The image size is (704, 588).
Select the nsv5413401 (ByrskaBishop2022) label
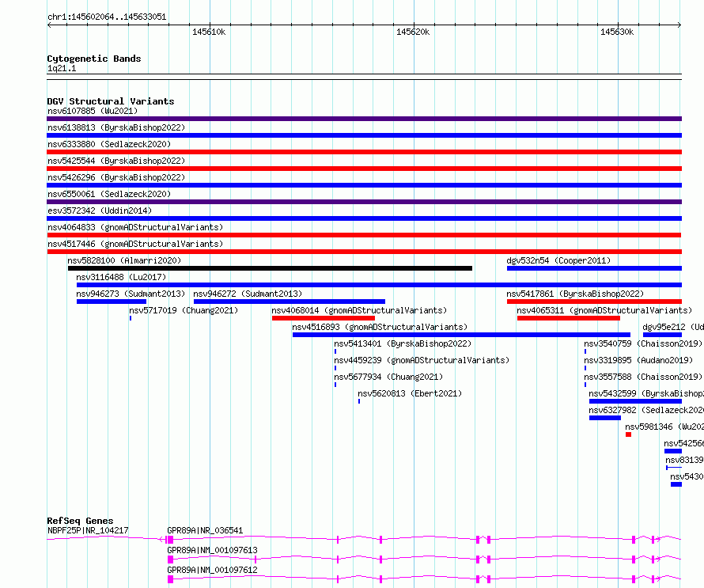click(403, 343)
